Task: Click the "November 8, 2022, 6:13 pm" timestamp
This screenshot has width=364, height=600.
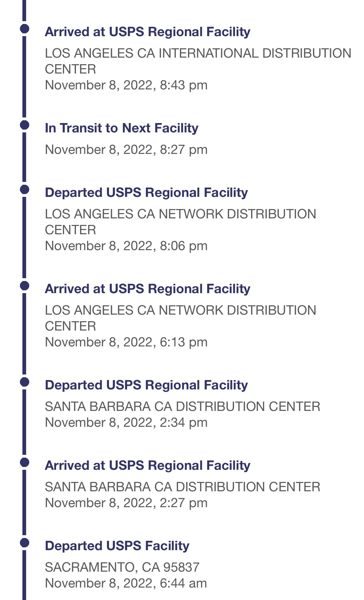Action: click(x=126, y=342)
